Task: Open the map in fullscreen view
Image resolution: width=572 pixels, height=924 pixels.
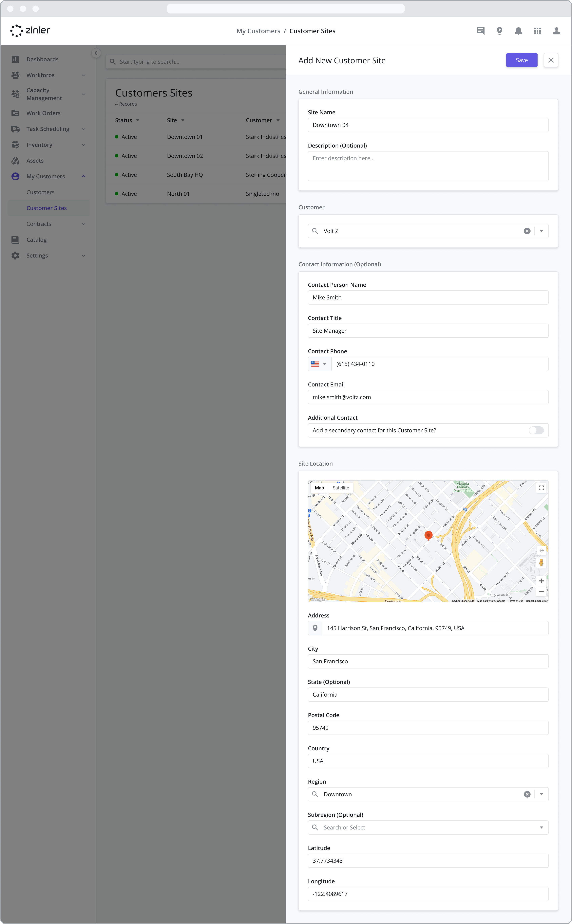Action: point(541,488)
